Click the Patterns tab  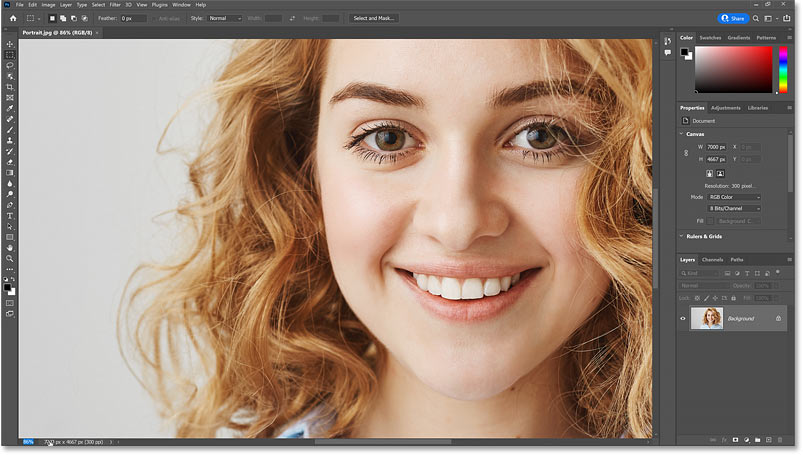766,38
